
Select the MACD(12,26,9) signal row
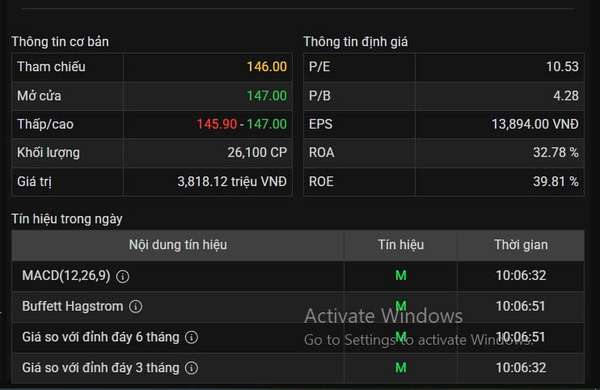tap(298, 276)
